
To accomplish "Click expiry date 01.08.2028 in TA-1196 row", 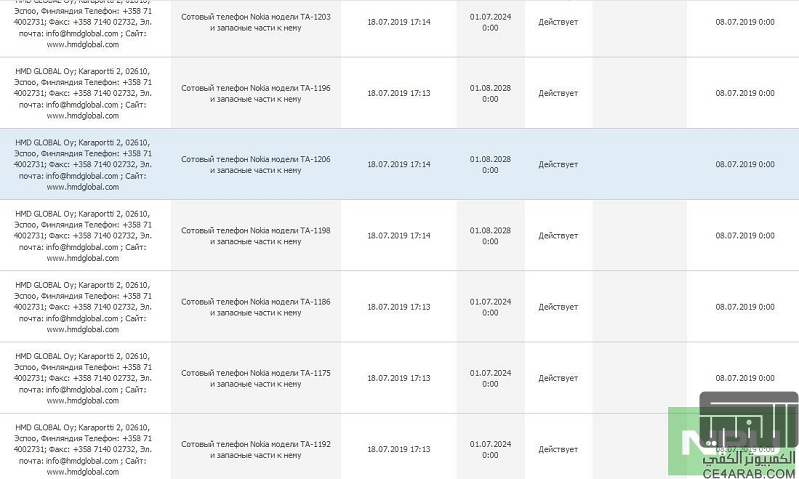I will [x=490, y=93].
